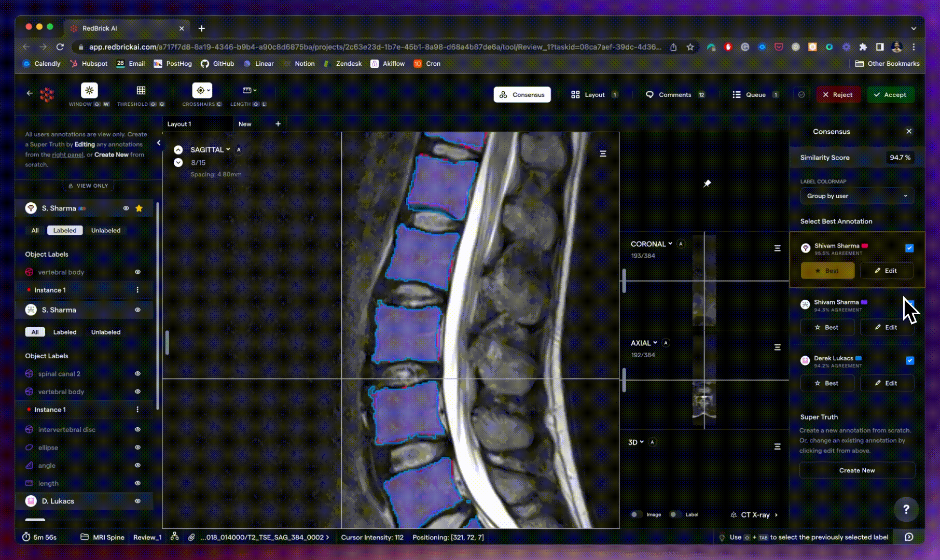Open the sagittal viewport hamburger menu
This screenshot has width=940, height=560.
coord(603,154)
